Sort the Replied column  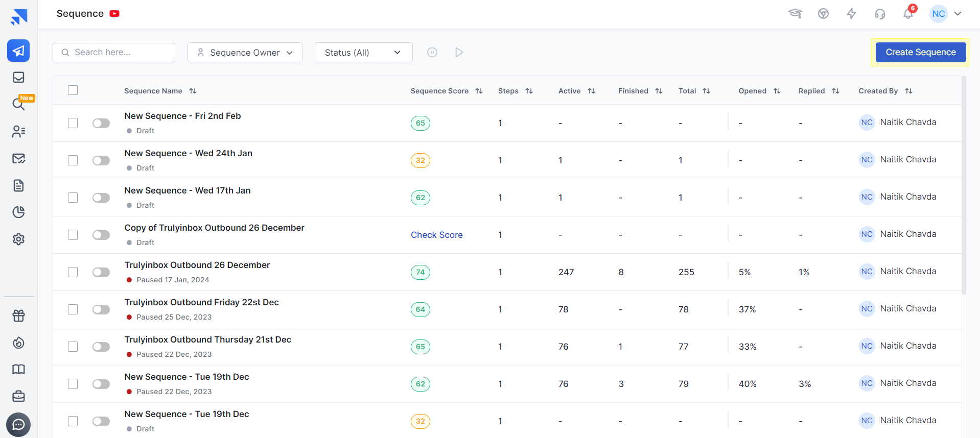coord(835,91)
